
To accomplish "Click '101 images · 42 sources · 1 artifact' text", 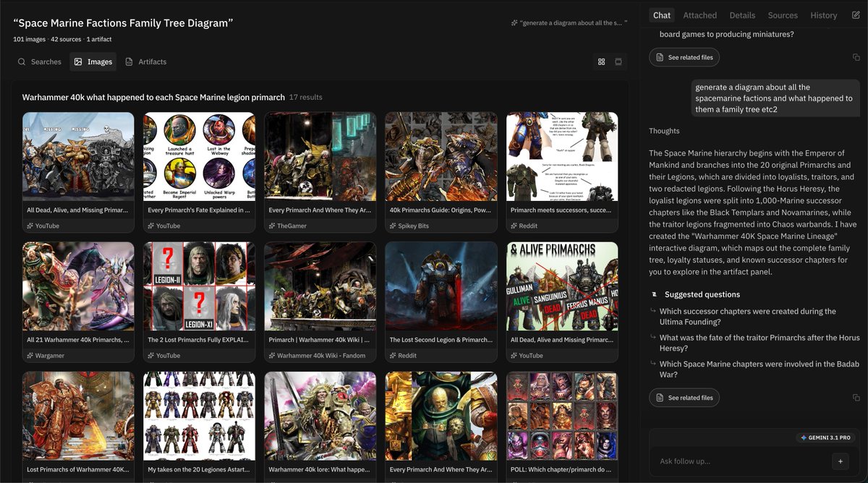I will [x=62, y=39].
